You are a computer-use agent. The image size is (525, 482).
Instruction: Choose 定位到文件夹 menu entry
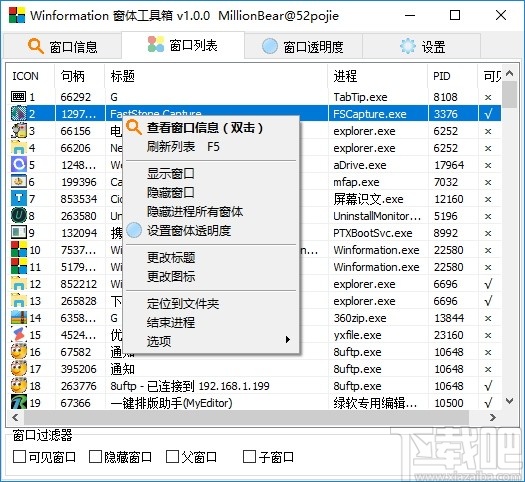click(211, 304)
